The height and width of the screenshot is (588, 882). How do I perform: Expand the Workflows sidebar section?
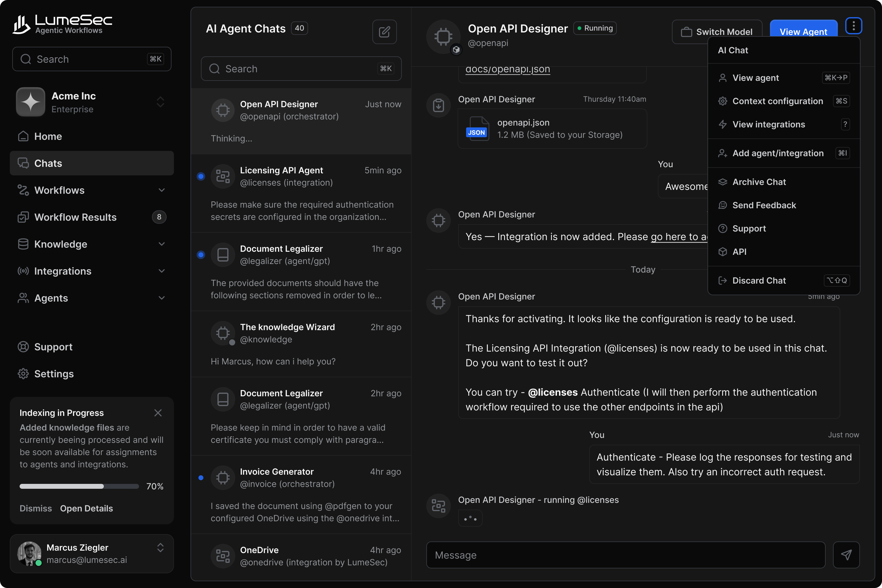(x=162, y=190)
